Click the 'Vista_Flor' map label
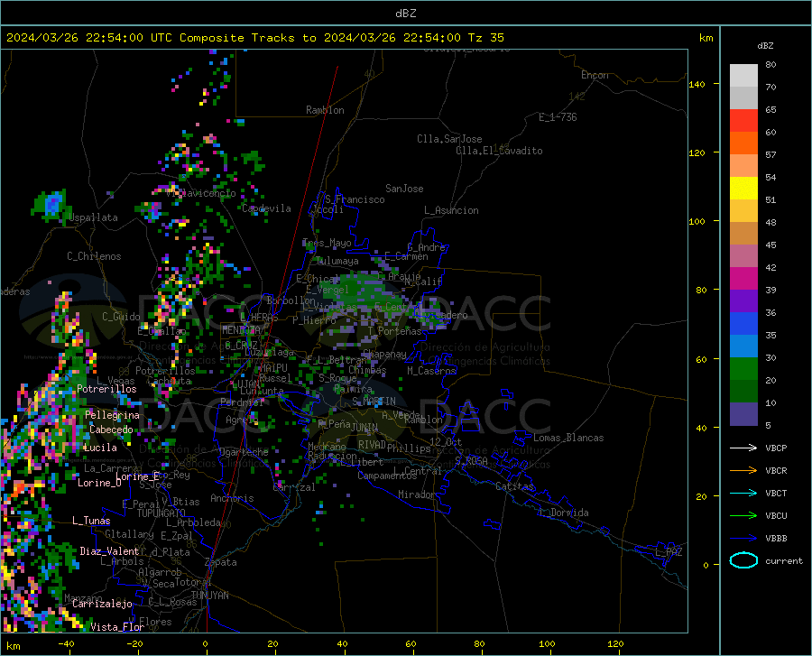Image resolution: width=812 pixels, height=656 pixels. point(117,627)
